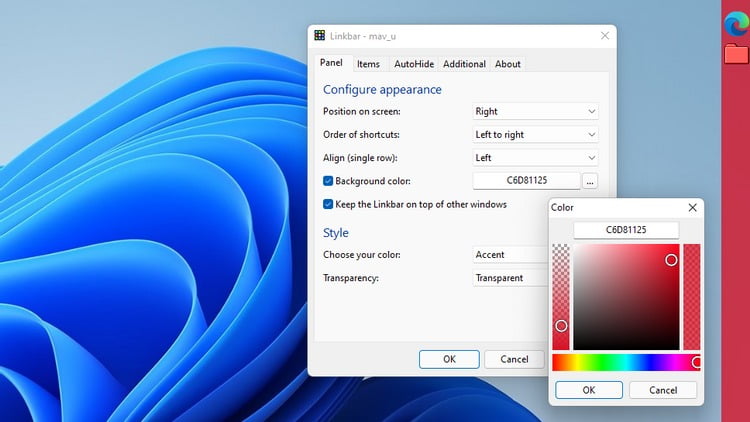Click the 'Position on screen:' label
Screen dimensions: 750x422
362,111
